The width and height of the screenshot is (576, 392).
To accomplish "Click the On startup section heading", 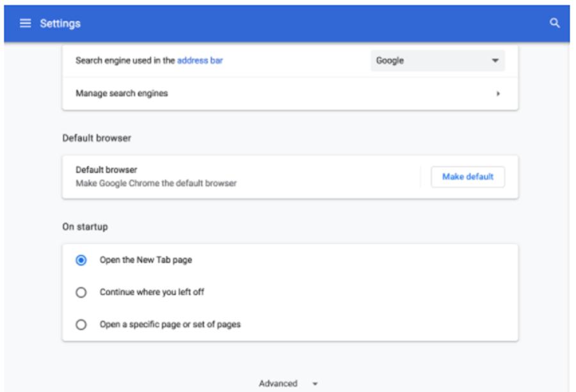I will tap(85, 227).
